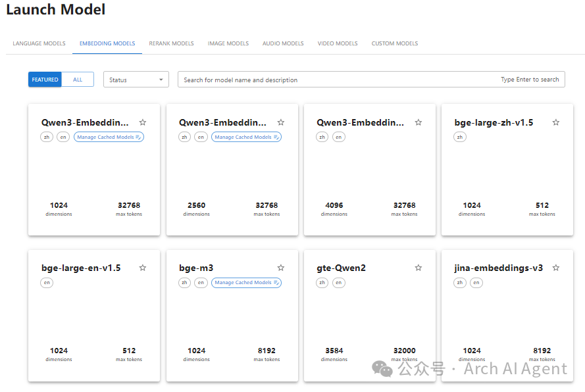This screenshot has height=392, width=585.
Task: Click the zh tag on jina-embeddings-v3 card
Action: point(459,283)
